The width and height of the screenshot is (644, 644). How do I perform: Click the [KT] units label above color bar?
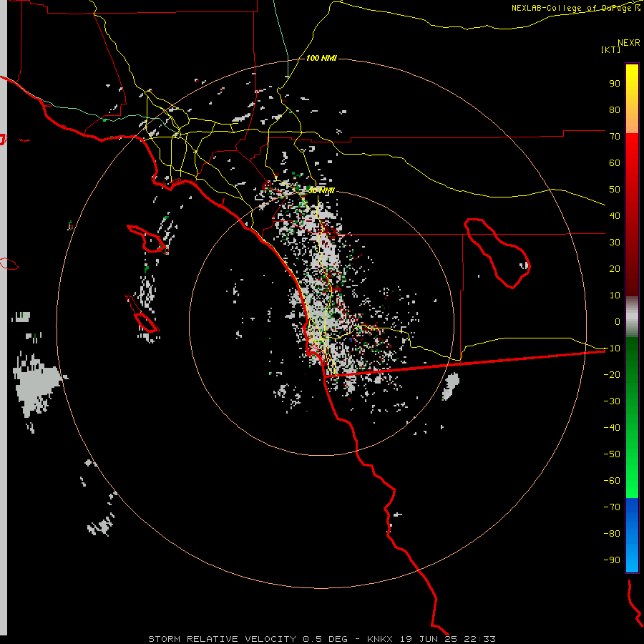pos(610,49)
